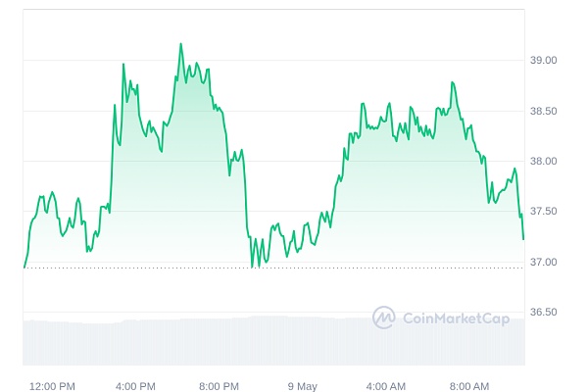Click the 37.50 price axis label
Screen dimensions: 588x392
[543, 211]
